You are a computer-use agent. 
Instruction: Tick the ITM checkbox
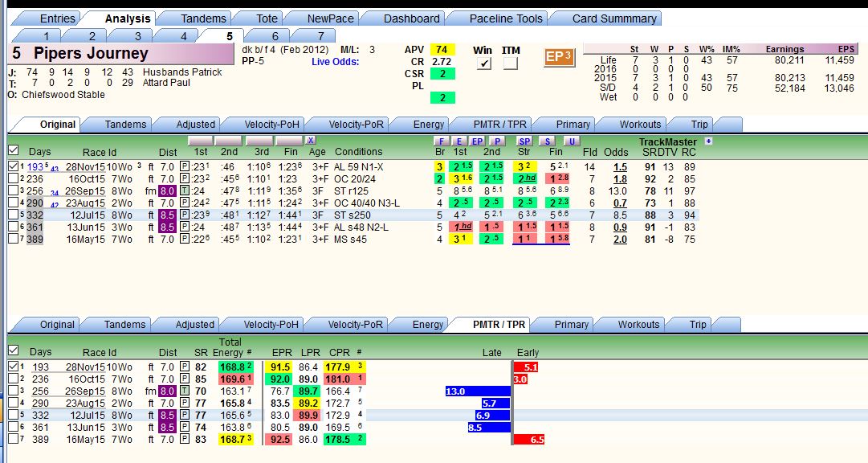click(x=511, y=64)
